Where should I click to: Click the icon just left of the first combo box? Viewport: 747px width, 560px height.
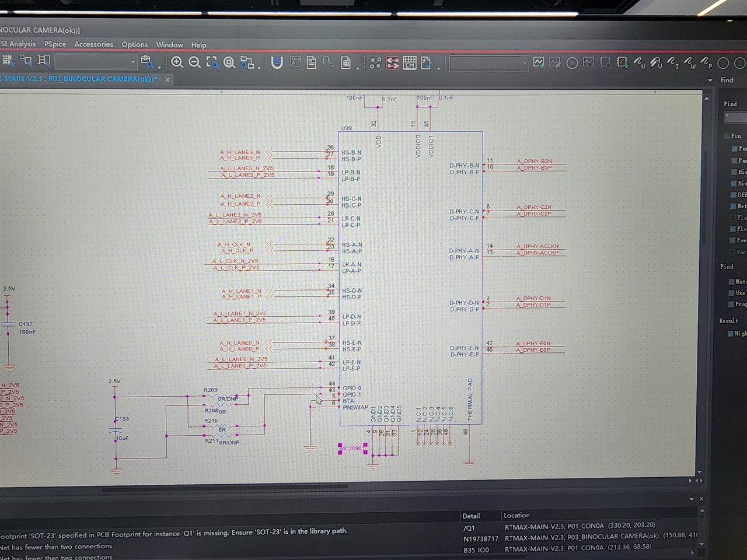click(44, 60)
